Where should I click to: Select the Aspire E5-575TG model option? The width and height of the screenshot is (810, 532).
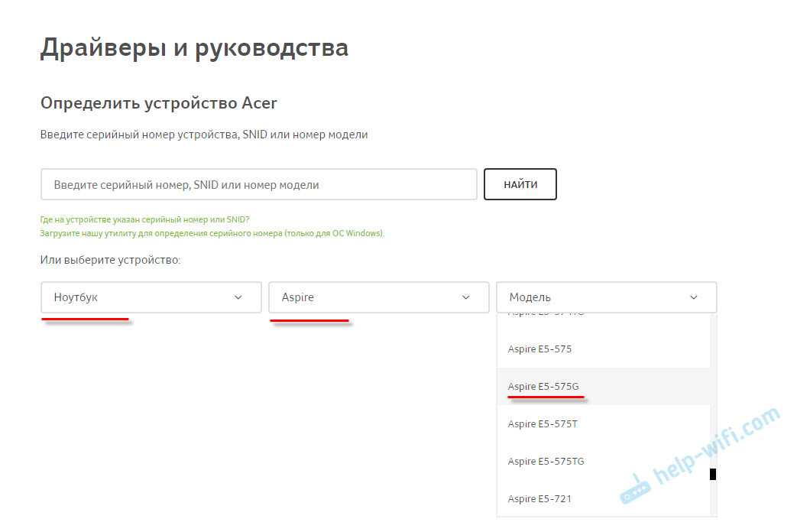[x=546, y=462]
